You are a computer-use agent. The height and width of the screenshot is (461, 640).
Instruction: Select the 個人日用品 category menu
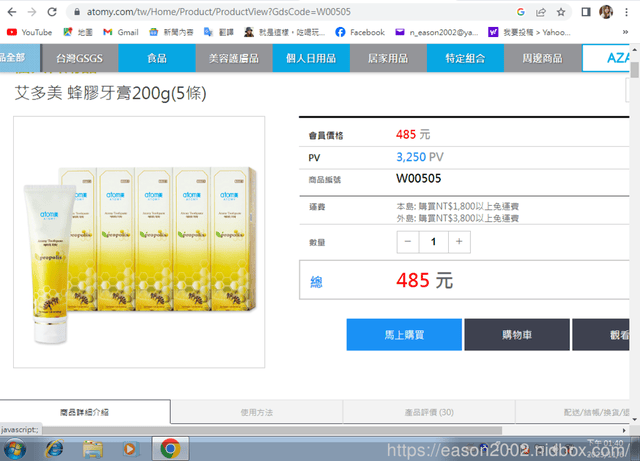click(311, 58)
